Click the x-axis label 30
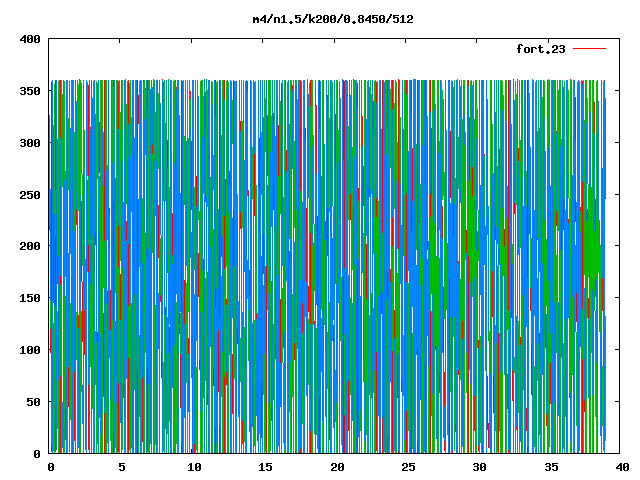This screenshot has width=640, height=480. 480,467
